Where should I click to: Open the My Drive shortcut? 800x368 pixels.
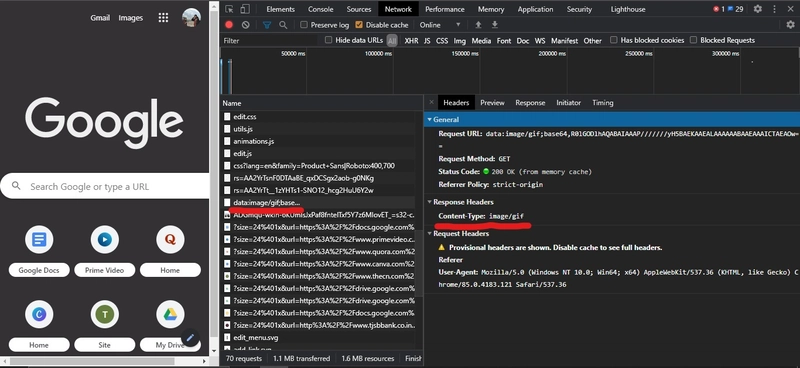[170, 325]
